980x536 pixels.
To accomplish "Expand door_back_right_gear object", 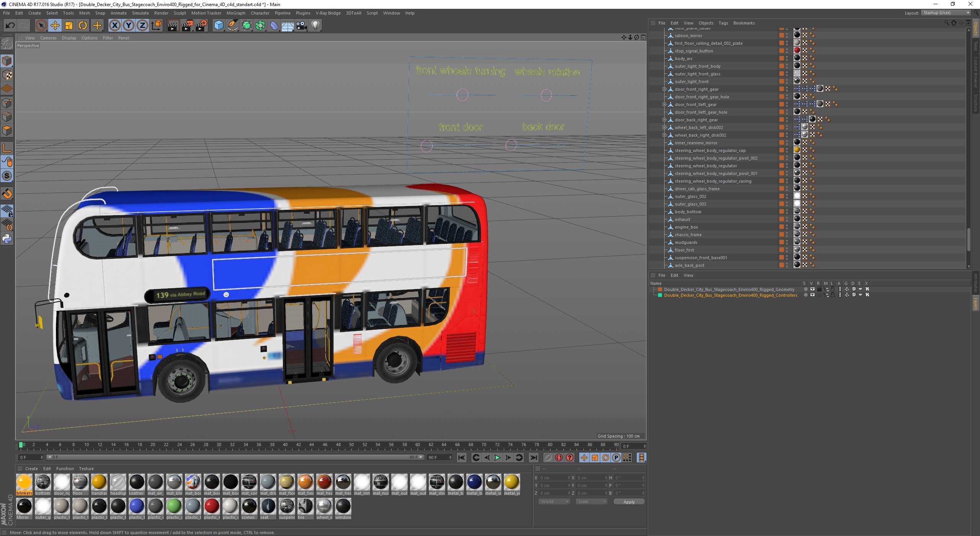I will coord(665,120).
